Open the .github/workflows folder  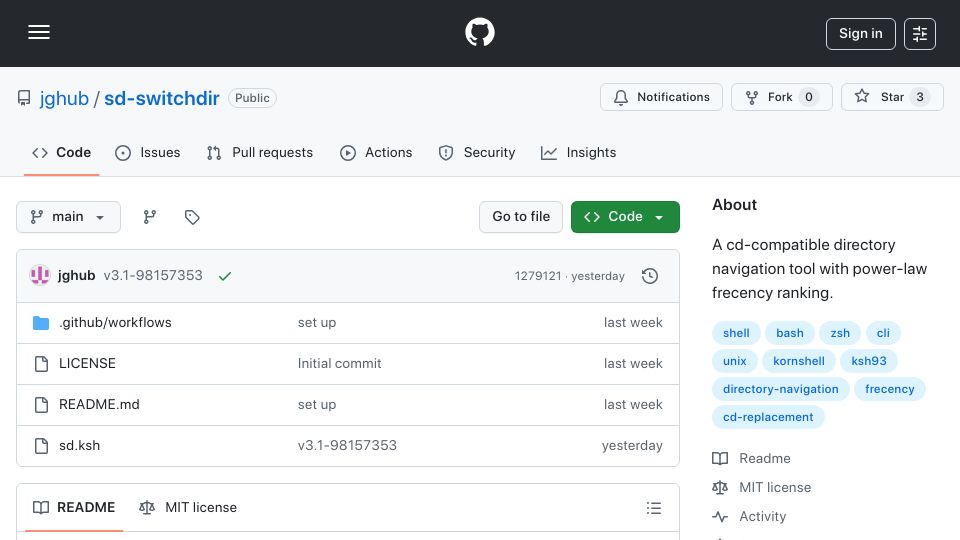coord(115,323)
